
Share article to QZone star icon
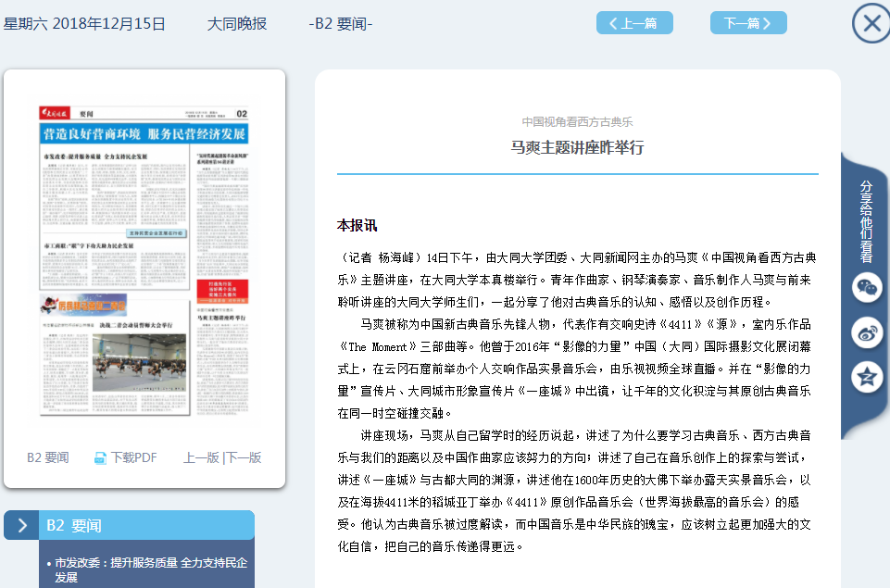[867, 376]
